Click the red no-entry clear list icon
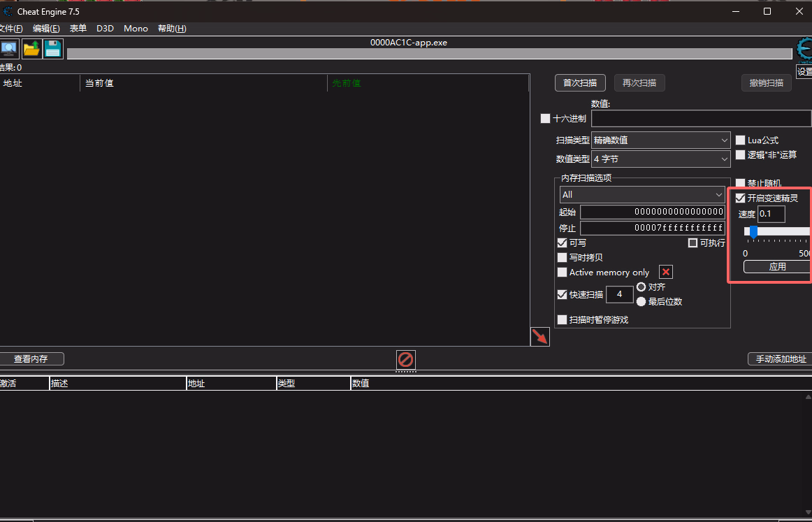 pos(405,359)
